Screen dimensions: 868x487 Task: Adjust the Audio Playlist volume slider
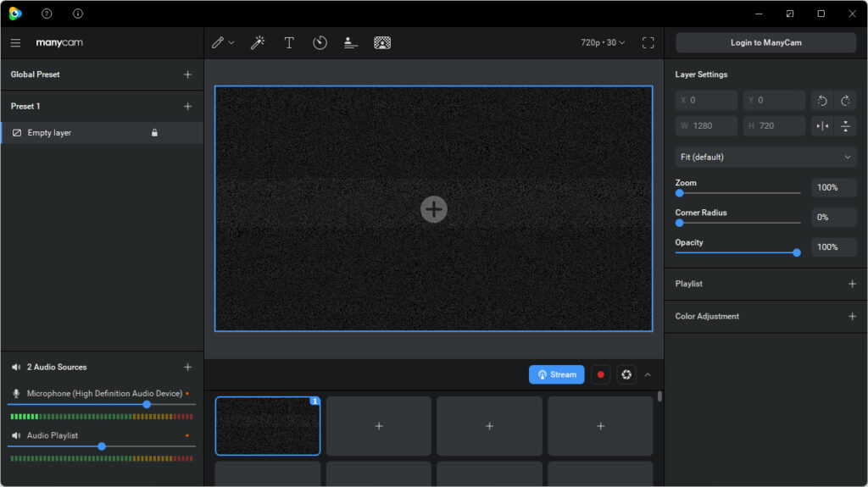(102, 446)
